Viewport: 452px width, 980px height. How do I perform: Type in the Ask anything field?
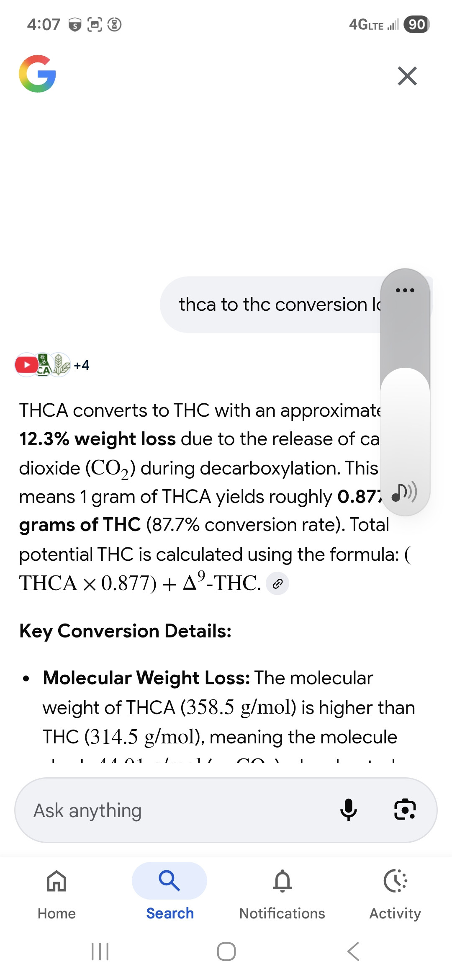coord(176,810)
